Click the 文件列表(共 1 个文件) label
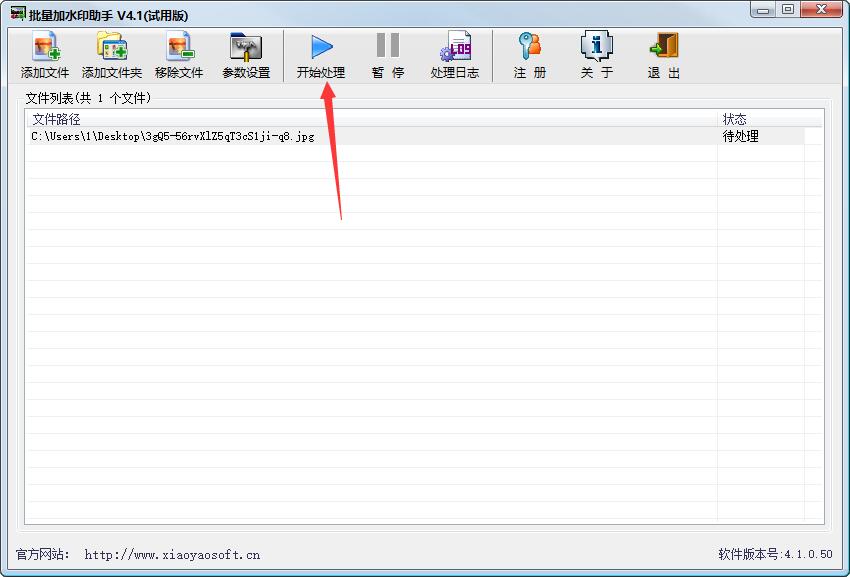This screenshot has width=850, height=577. pos(88,98)
